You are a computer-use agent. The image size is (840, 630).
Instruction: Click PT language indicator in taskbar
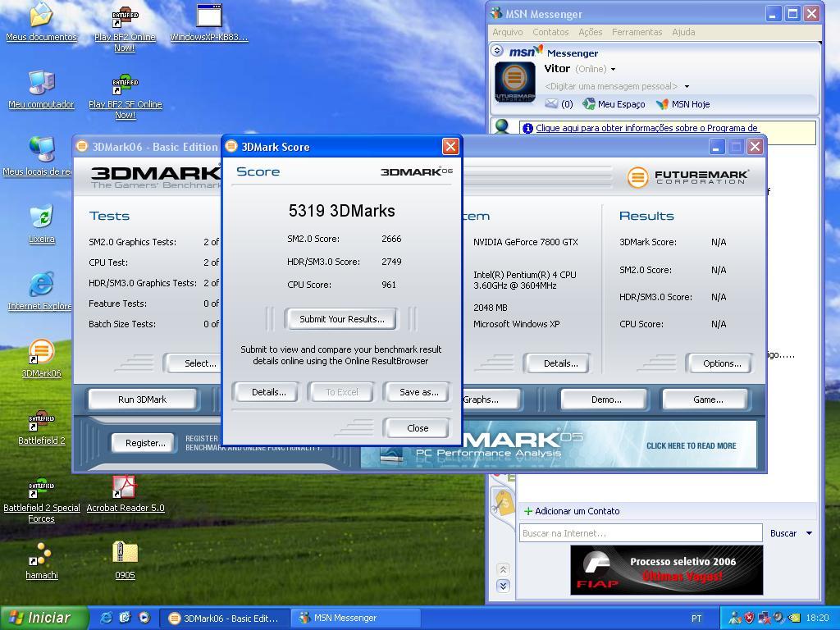696,619
